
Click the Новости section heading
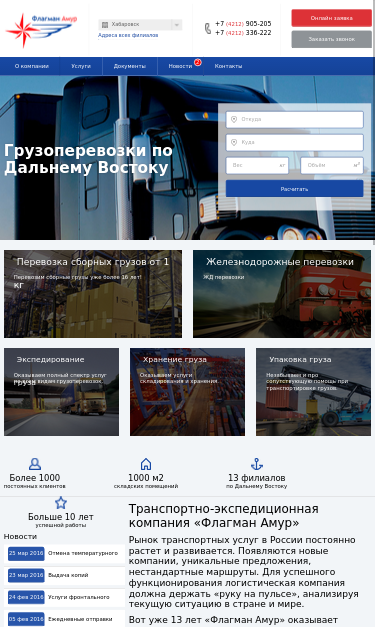click(20, 536)
